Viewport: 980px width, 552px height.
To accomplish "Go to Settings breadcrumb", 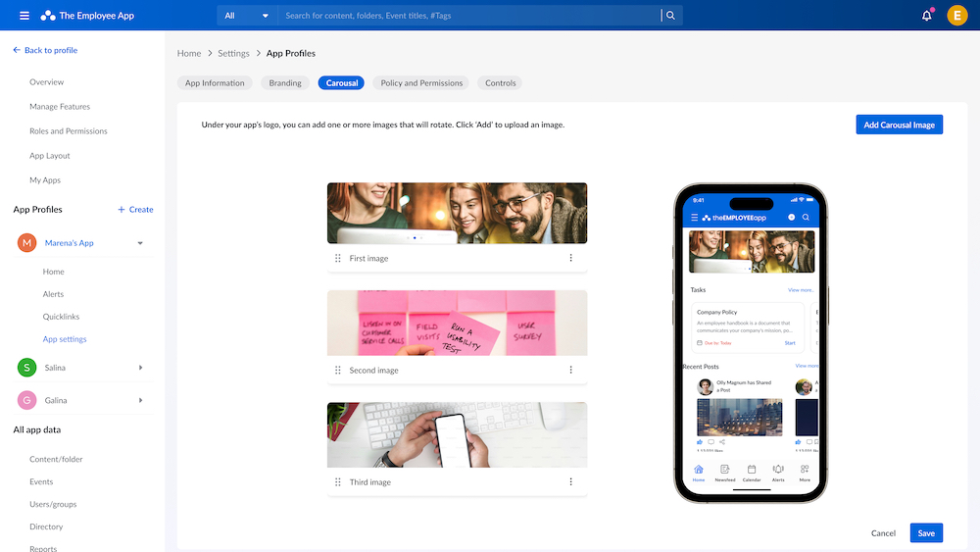I will coord(233,53).
